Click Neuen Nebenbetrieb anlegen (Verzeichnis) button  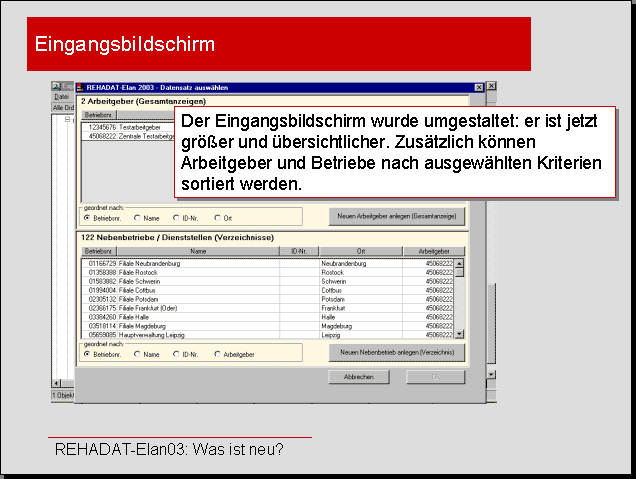point(397,353)
